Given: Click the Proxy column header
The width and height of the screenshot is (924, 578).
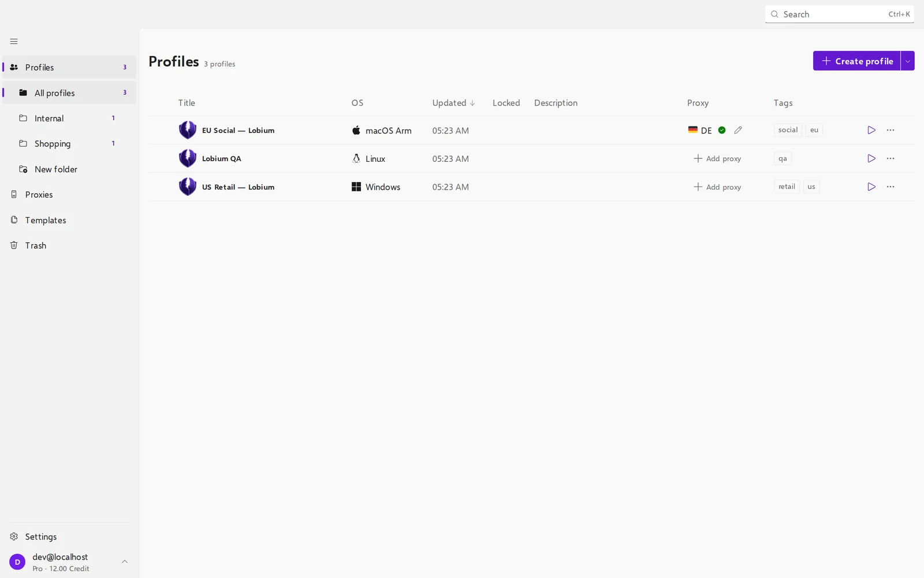Looking at the screenshot, I should [698, 103].
